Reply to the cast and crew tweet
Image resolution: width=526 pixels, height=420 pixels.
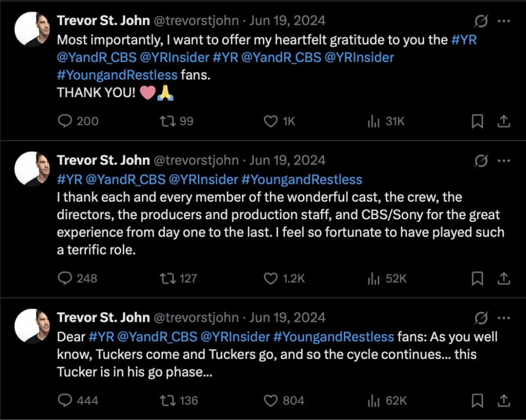coord(64,278)
